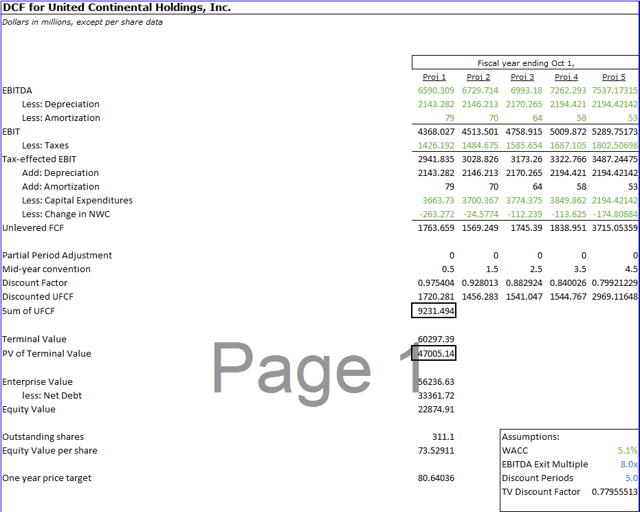Select EBIT value 4368.027

pyautogui.click(x=436, y=131)
